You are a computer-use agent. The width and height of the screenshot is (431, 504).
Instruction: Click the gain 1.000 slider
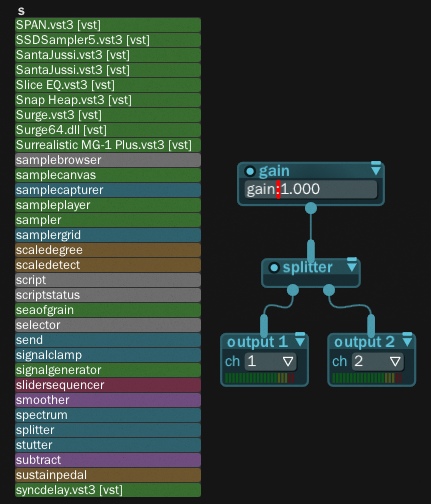tap(311, 189)
